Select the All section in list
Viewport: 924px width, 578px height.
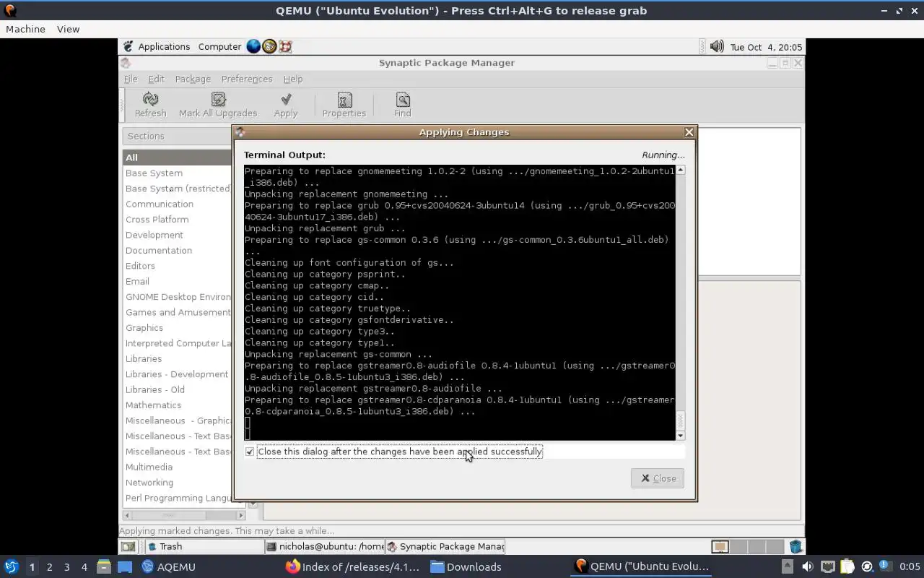(x=177, y=158)
